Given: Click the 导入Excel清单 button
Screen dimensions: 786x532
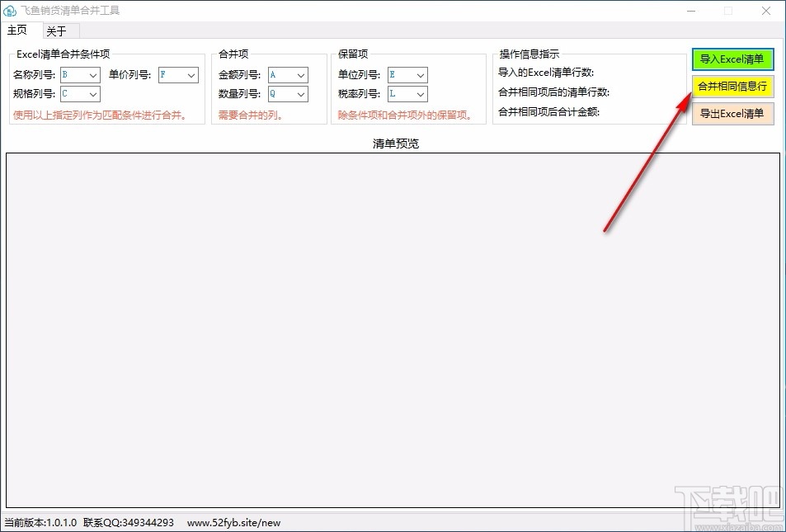Looking at the screenshot, I should click(732, 59).
